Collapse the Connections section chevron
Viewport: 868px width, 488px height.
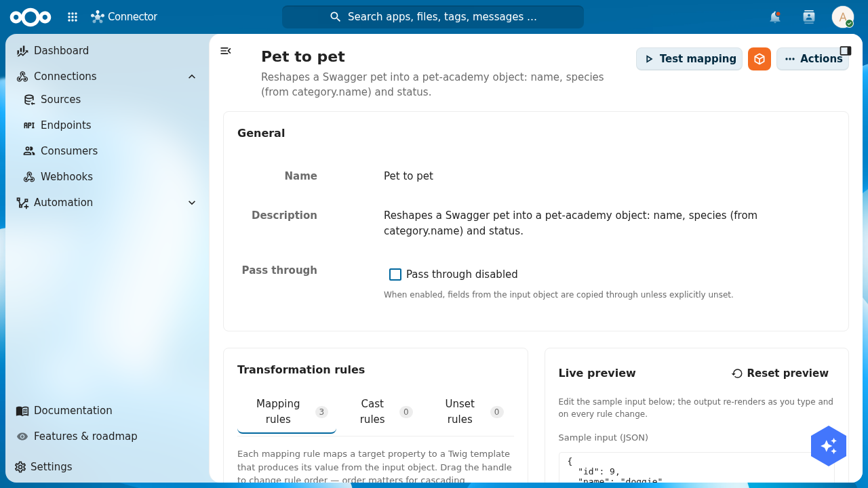(x=192, y=77)
